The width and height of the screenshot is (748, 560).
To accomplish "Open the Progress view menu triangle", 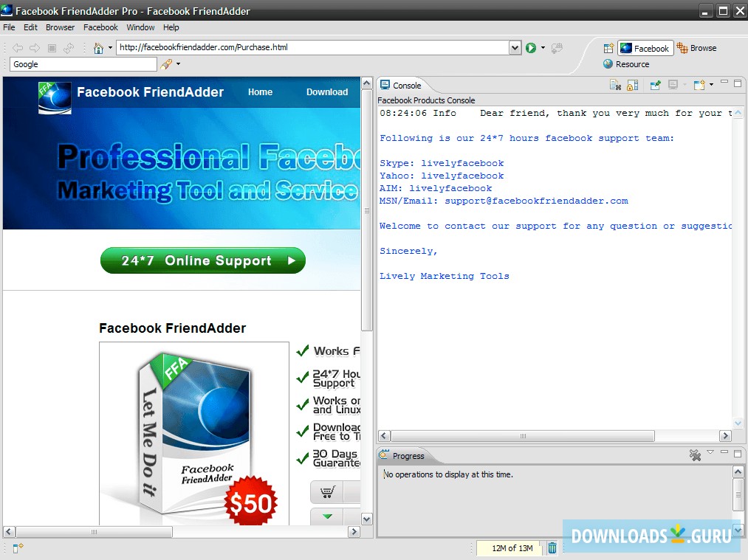I will (x=710, y=452).
